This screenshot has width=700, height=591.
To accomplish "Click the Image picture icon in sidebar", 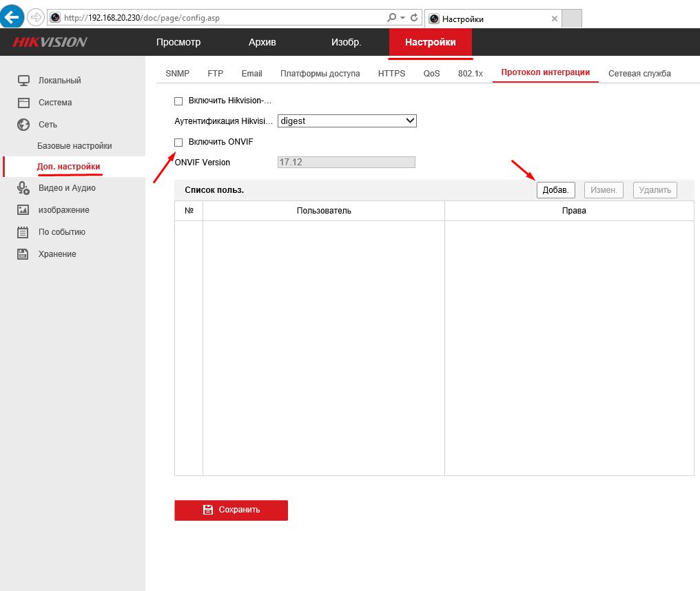I will tap(23, 210).
